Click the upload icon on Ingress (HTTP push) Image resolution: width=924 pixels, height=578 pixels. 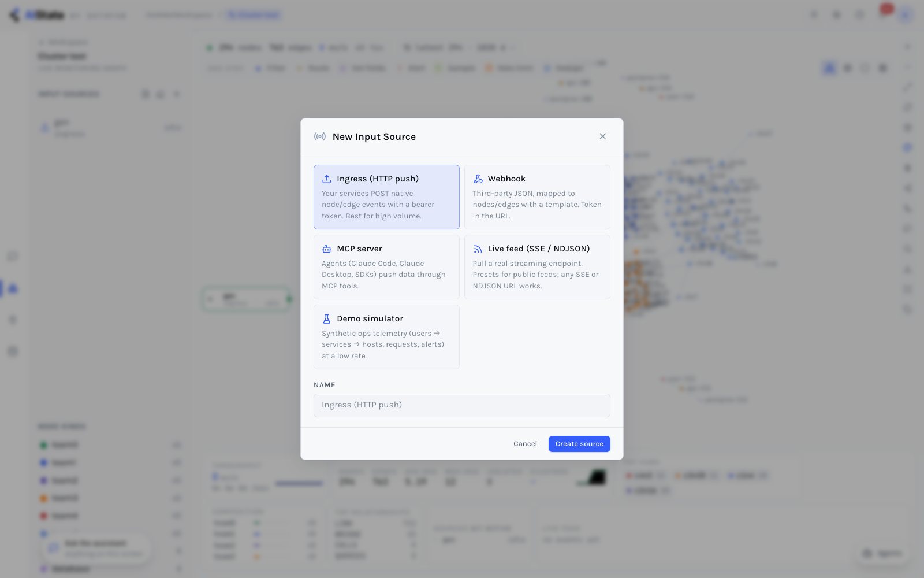coord(327,179)
